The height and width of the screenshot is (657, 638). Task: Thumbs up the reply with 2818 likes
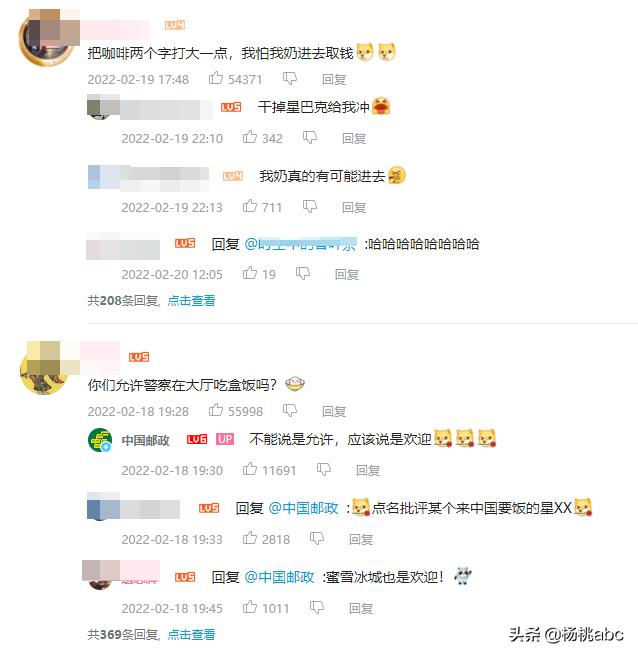pyautogui.click(x=250, y=538)
